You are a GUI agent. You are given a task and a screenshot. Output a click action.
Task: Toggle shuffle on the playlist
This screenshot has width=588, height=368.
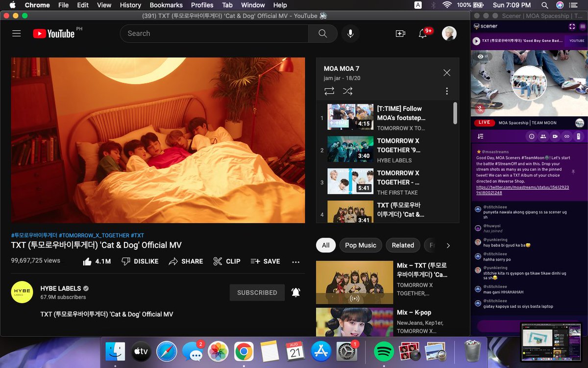(348, 91)
